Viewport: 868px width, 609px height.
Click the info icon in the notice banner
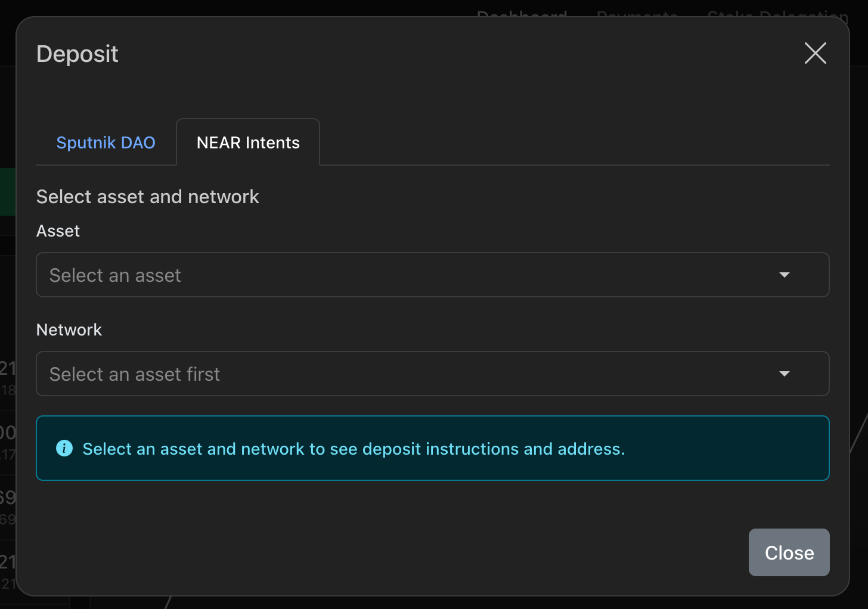[64, 448]
